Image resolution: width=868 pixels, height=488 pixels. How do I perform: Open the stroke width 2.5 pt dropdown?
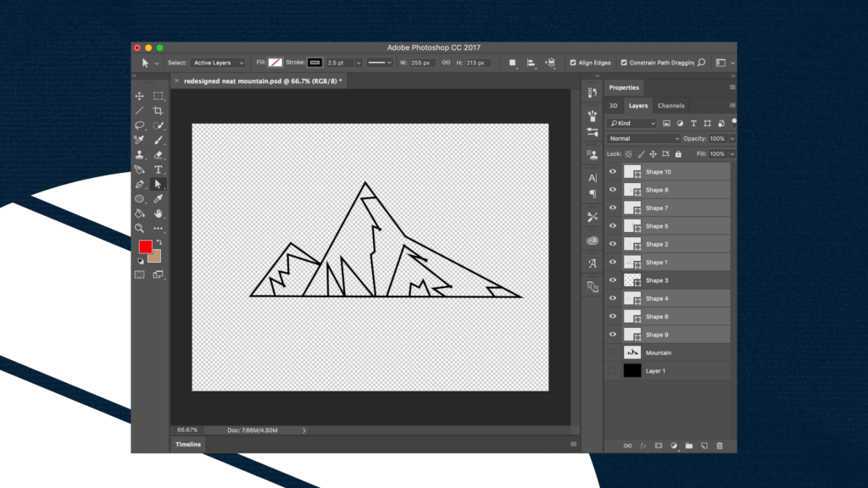[359, 63]
